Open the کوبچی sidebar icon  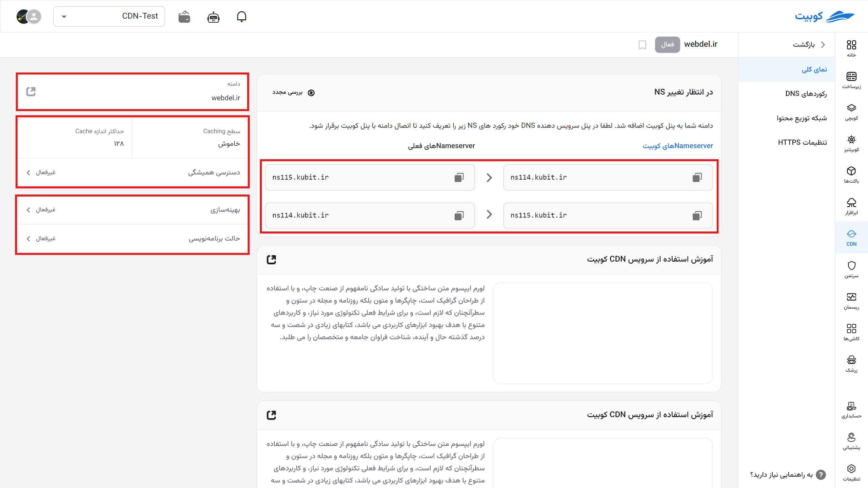(851, 111)
